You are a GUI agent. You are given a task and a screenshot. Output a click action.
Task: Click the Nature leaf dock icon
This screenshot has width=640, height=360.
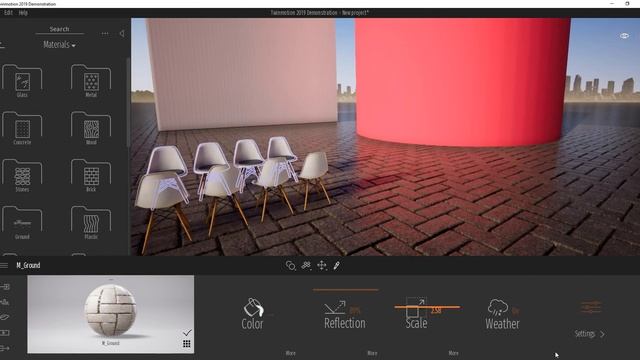5,317
